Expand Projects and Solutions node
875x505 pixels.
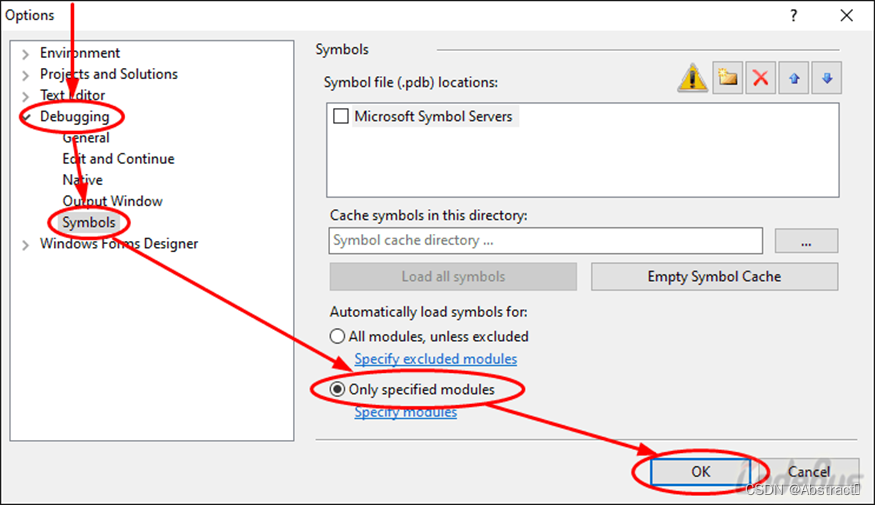click(25, 75)
